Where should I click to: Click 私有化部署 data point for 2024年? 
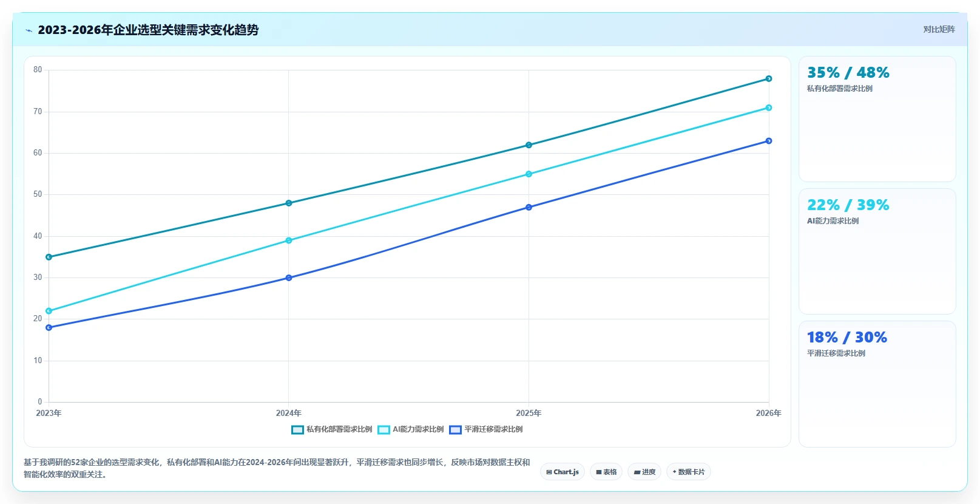tap(289, 203)
